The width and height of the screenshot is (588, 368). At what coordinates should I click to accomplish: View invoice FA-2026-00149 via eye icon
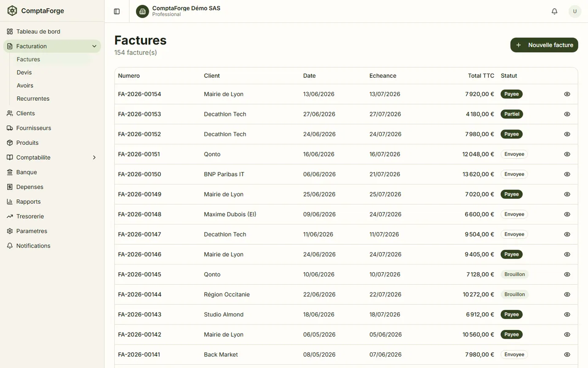coord(567,194)
